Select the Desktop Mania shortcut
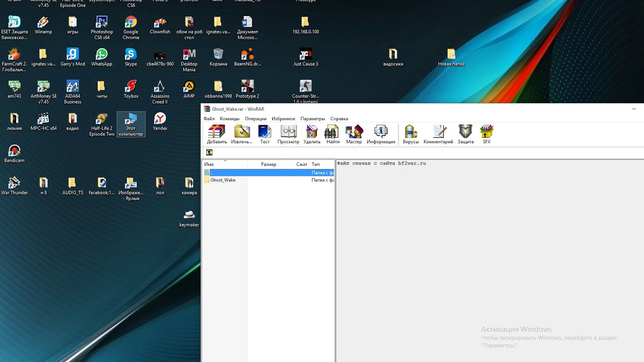 tap(189, 60)
